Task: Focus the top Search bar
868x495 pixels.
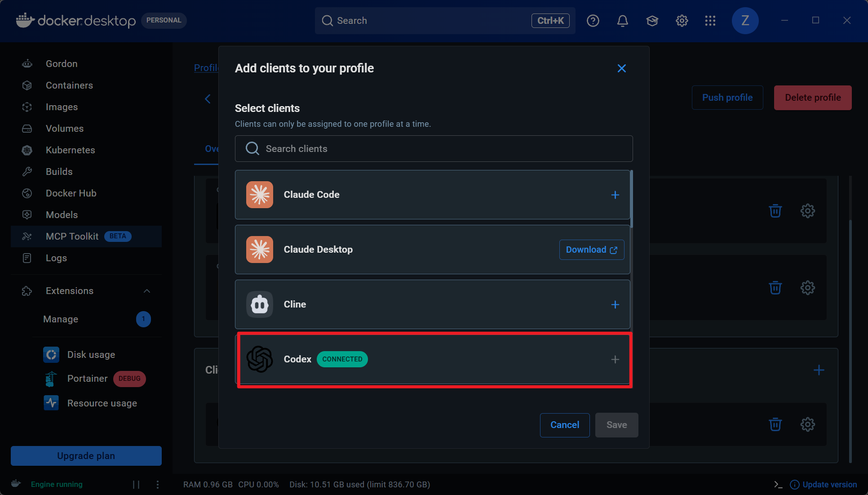Action: (445, 21)
